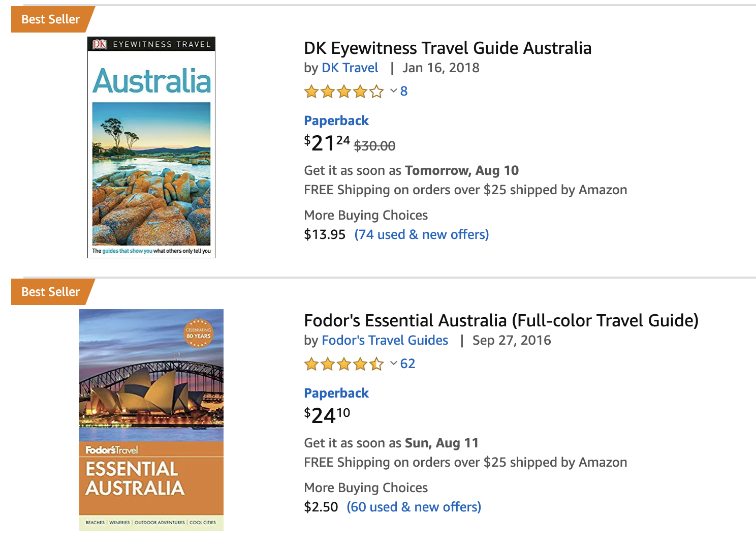Click the Fodor's guide star rating icons
Screen dimensions: 756x545
[x=344, y=364]
